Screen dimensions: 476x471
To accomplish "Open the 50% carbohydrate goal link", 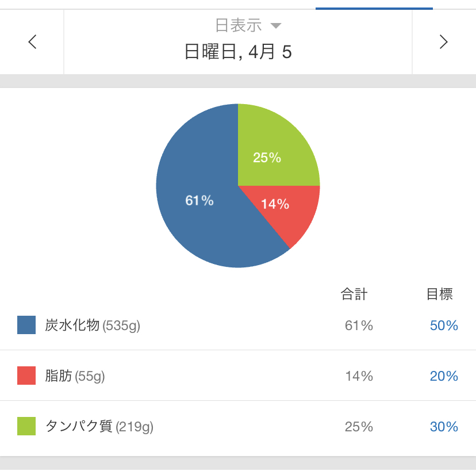I will pos(444,326).
